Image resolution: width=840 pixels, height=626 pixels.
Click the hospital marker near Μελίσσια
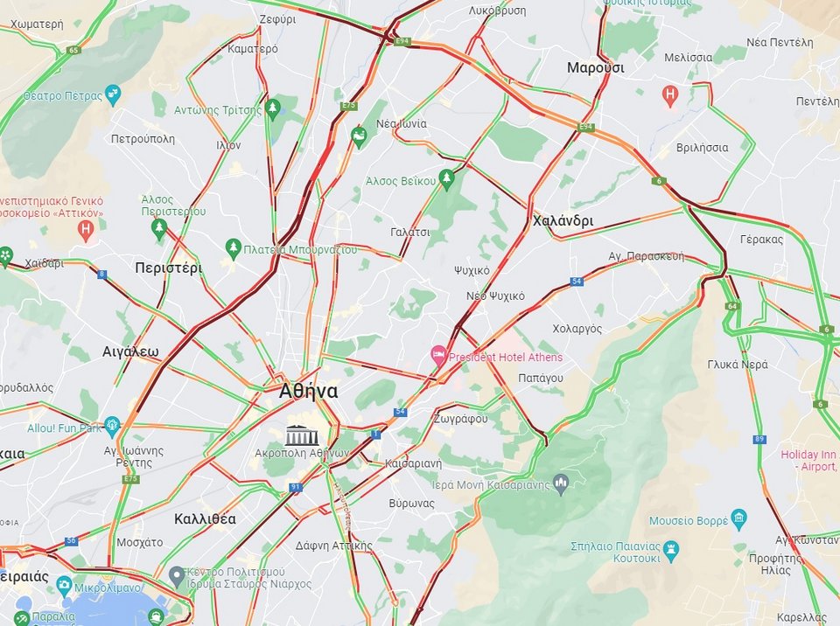(x=669, y=96)
